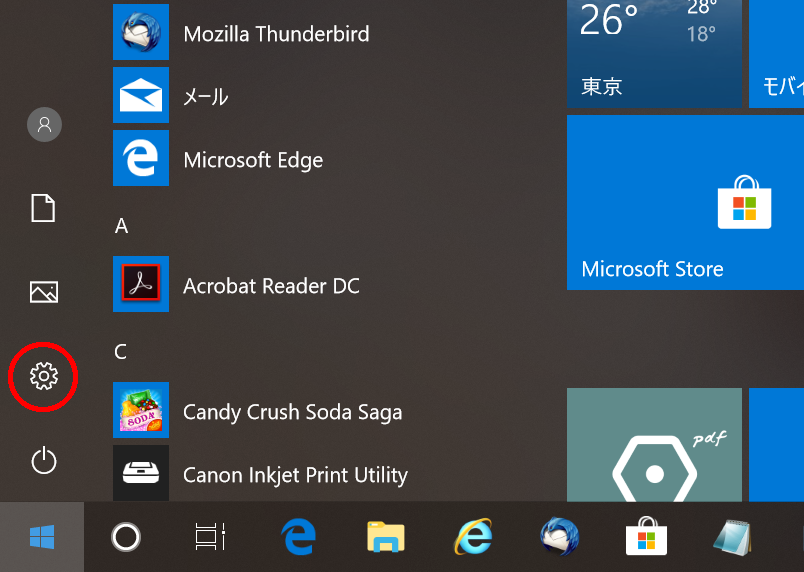Open Thunderbird from the taskbar
The height and width of the screenshot is (572, 804).
pos(559,537)
